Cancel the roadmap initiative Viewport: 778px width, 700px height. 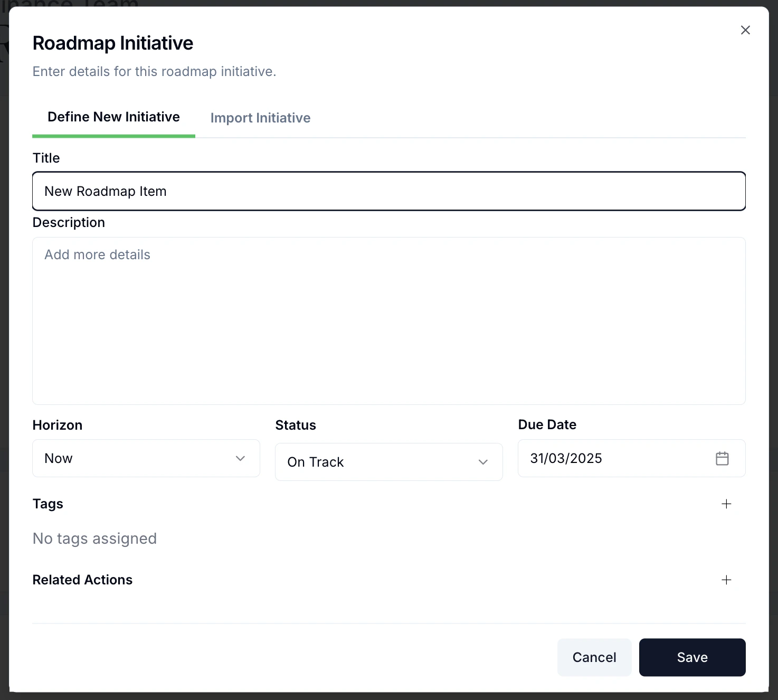point(594,657)
